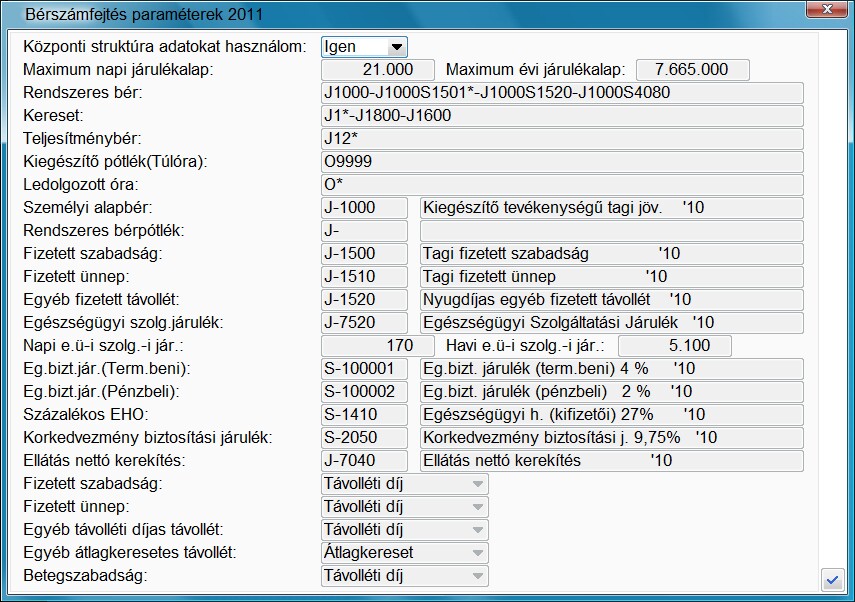Viewport: 855px width, 602px height.
Task: Open Fizetett szabadság Távolléti díj dropdown
Action: [x=405, y=484]
